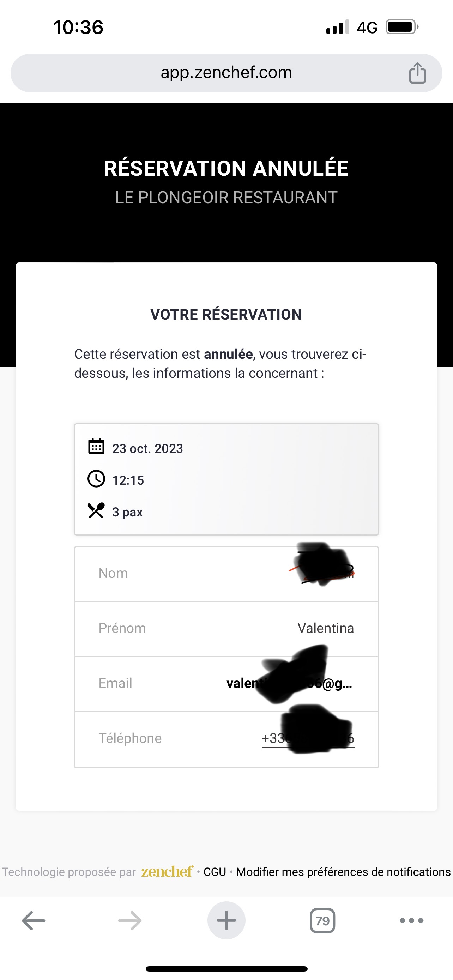The image size is (453, 980).
Task: Open the tab switcher showing 79 tabs
Action: pos(322,921)
